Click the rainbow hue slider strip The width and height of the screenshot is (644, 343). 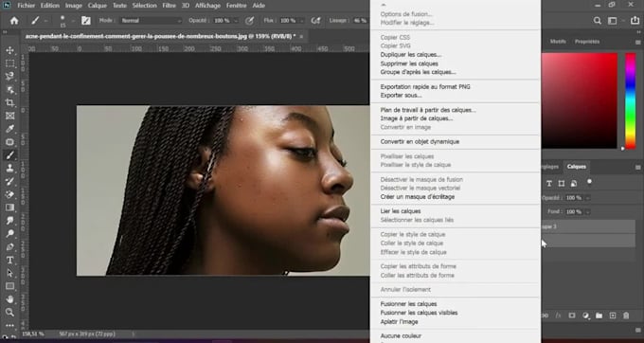click(631, 100)
